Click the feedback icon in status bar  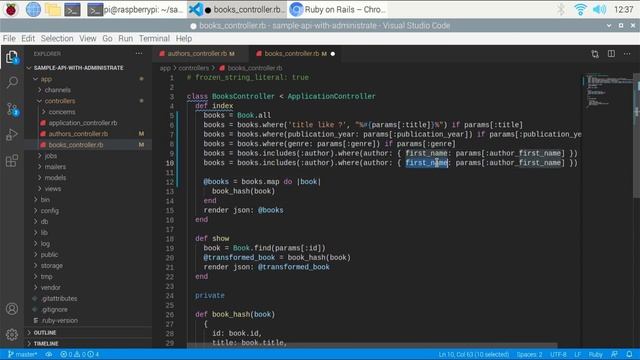(x=614, y=354)
